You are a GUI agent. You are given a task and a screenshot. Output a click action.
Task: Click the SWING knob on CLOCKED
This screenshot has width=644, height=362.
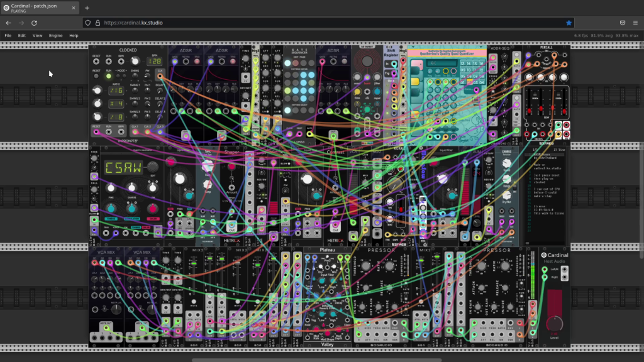click(x=135, y=76)
